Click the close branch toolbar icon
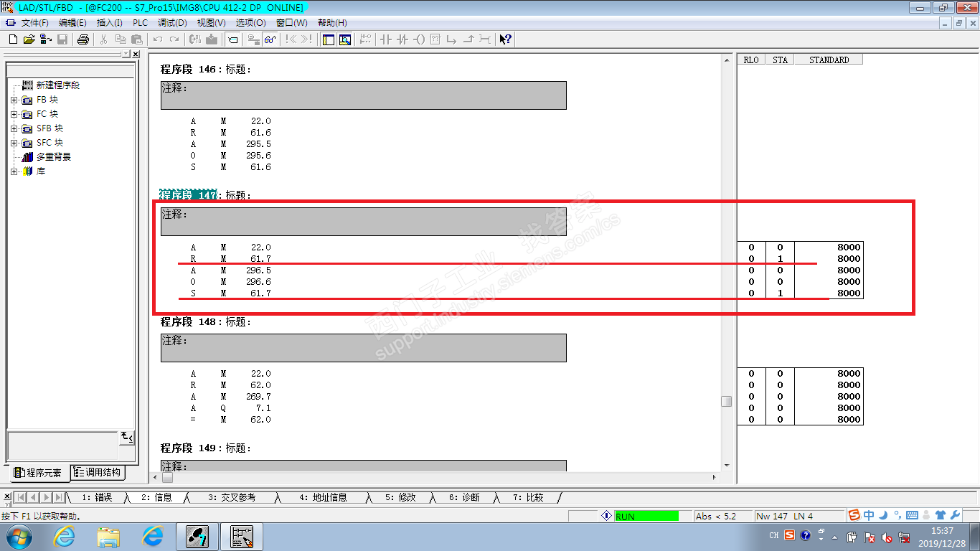The height and width of the screenshot is (551, 980). 468,39
